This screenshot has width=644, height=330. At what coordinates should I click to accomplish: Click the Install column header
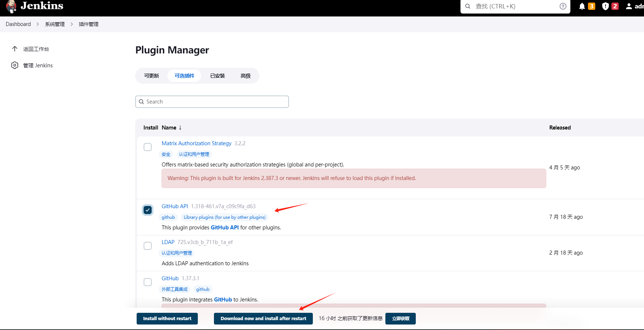(x=151, y=128)
